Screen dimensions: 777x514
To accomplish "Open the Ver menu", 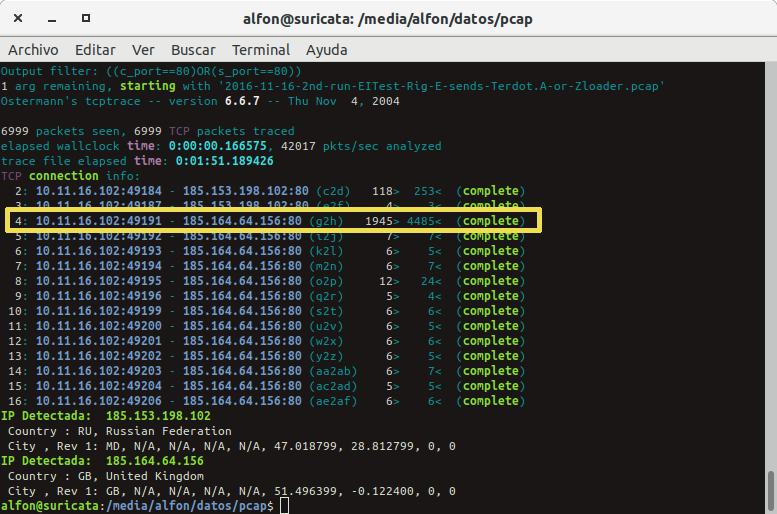I will (143, 50).
